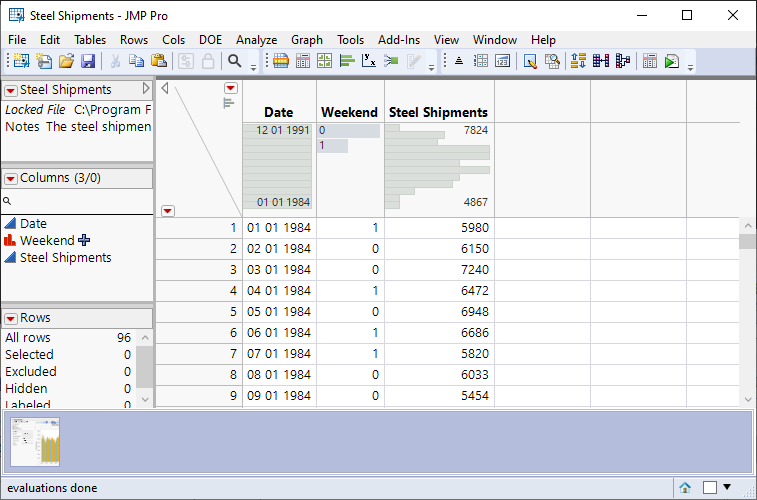Save the table with the floppy disk icon
Screen dimensions: 757x500
point(88,61)
